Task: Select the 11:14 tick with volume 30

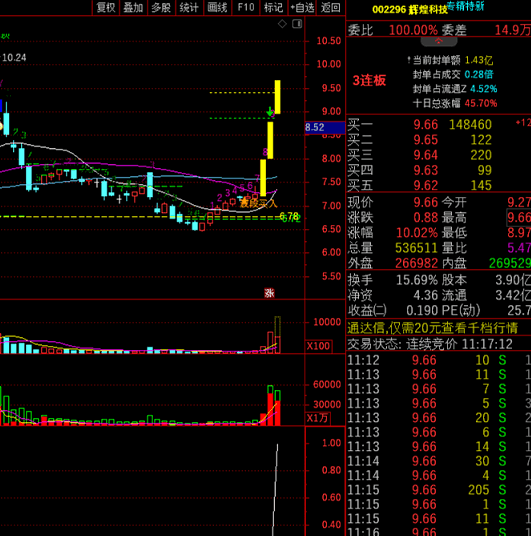Action: [438, 461]
